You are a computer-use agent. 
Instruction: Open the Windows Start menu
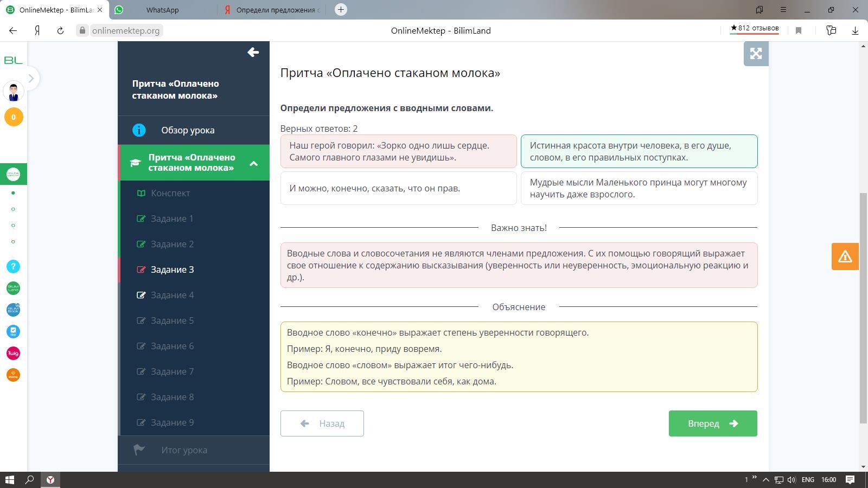coord(9,480)
